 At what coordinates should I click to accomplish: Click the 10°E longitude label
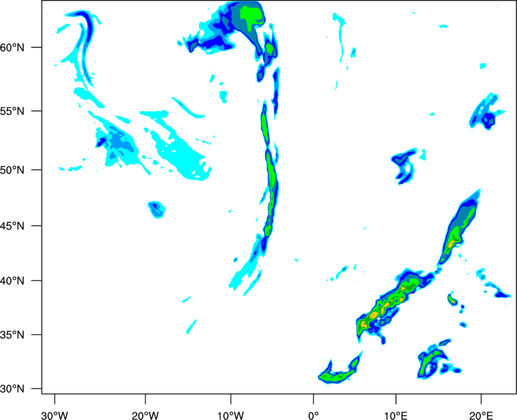(x=396, y=415)
